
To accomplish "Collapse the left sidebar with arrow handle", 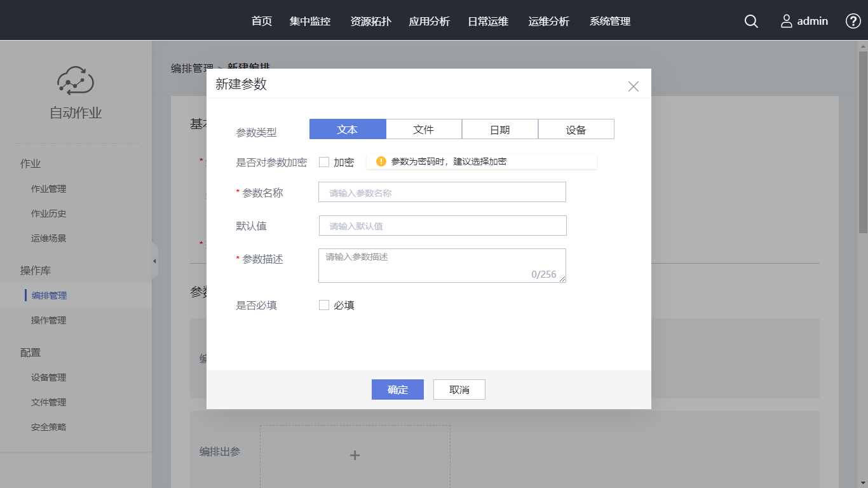I will 154,261.
